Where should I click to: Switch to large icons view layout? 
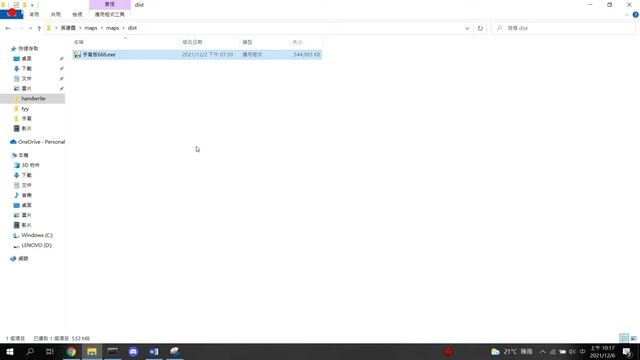[x=633, y=338]
